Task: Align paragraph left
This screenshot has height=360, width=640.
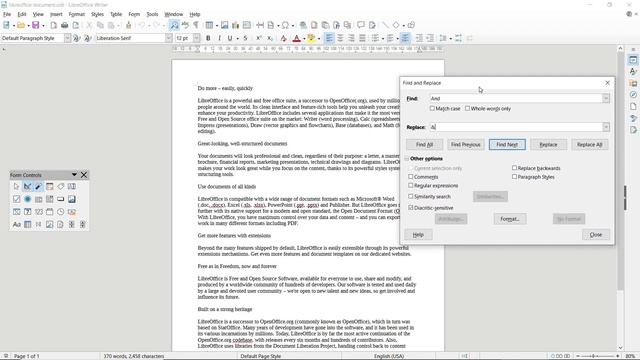Action: pos(329,38)
